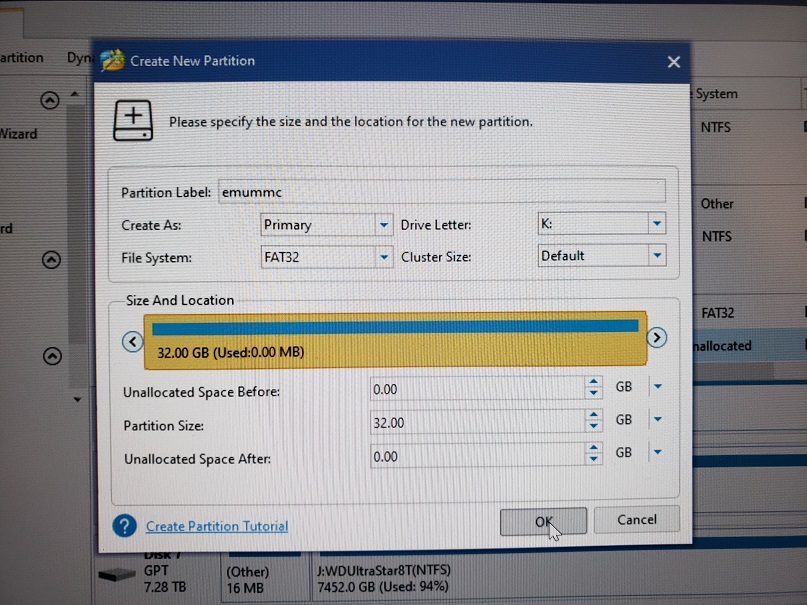Select the J:WDUltraStar8T(NTFS) partition in disk map
Screen dimensions: 807x605
(x=558, y=578)
